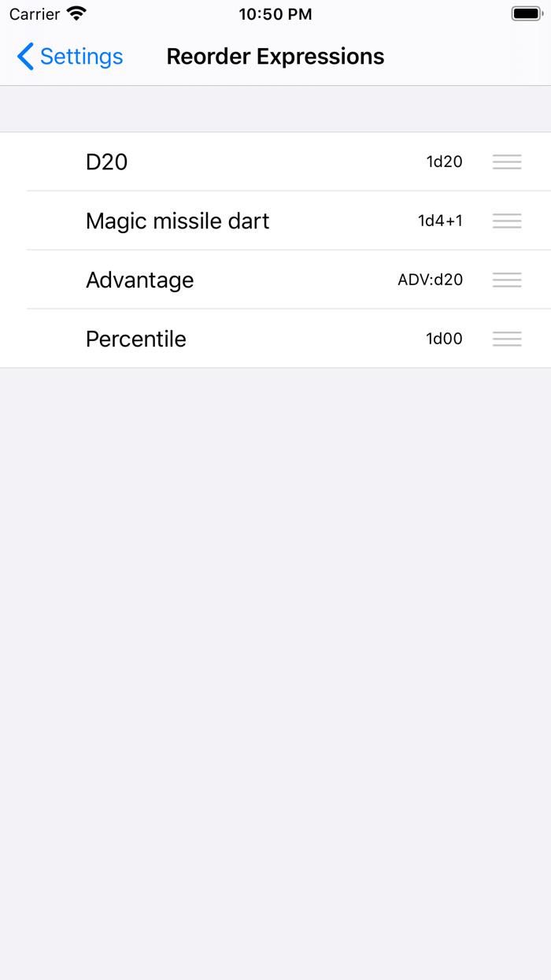Image resolution: width=551 pixels, height=980 pixels.
Task: Tap the 1d4+1 formula text
Action: [x=439, y=221]
